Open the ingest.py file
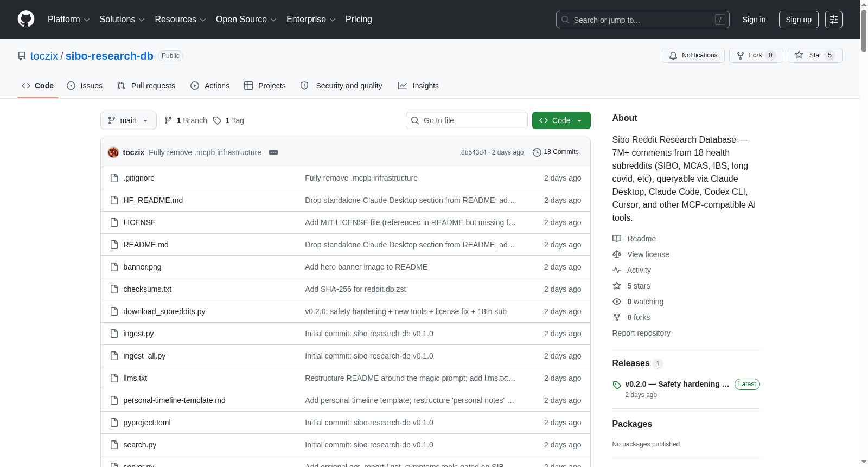The image size is (868, 467). [138, 334]
